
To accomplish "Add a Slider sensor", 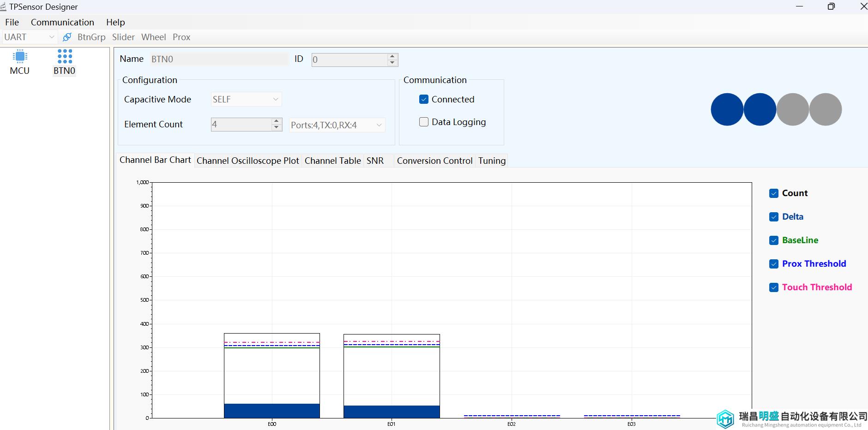I will pos(123,37).
